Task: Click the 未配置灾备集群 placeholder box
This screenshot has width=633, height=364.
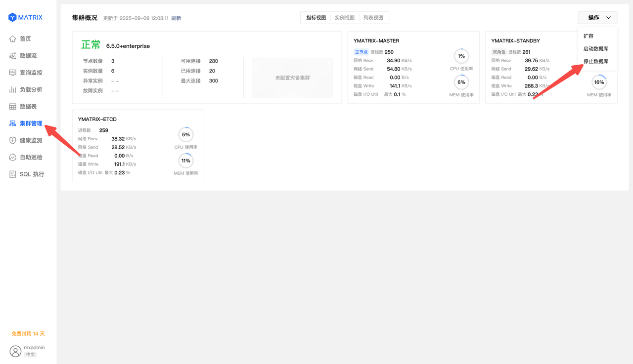Action: tap(293, 78)
